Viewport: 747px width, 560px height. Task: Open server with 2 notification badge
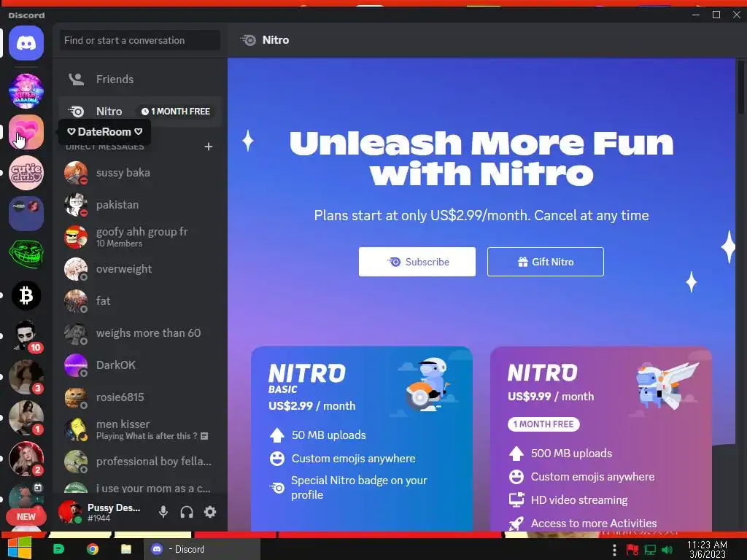point(26,459)
